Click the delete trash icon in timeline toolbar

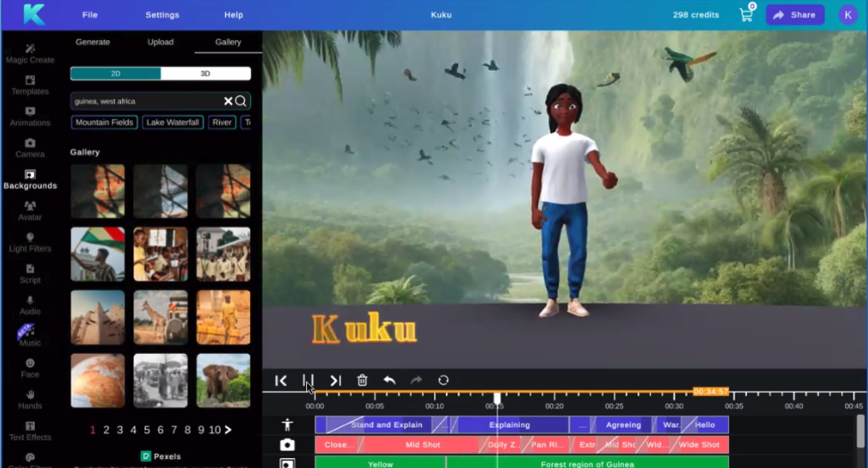(362, 381)
